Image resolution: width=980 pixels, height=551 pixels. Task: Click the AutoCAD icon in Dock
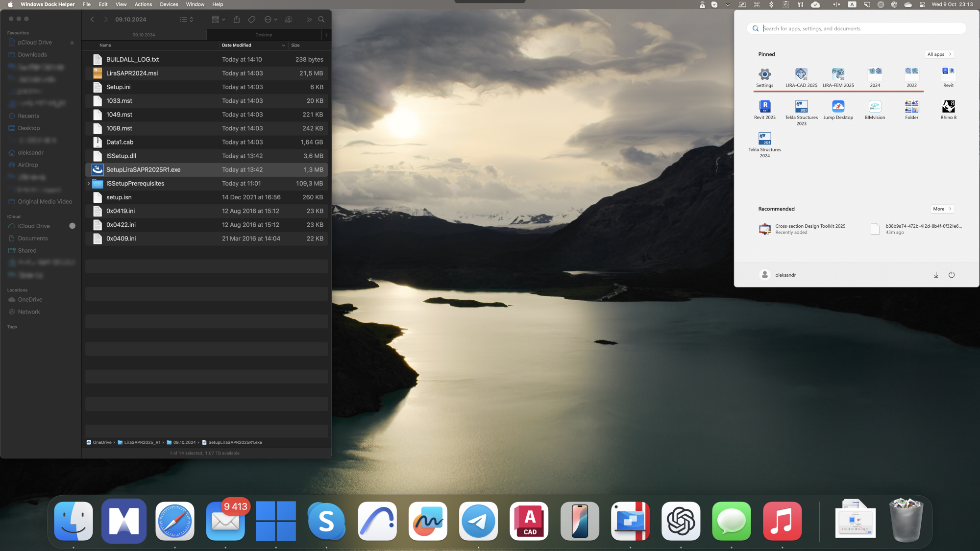tap(529, 521)
